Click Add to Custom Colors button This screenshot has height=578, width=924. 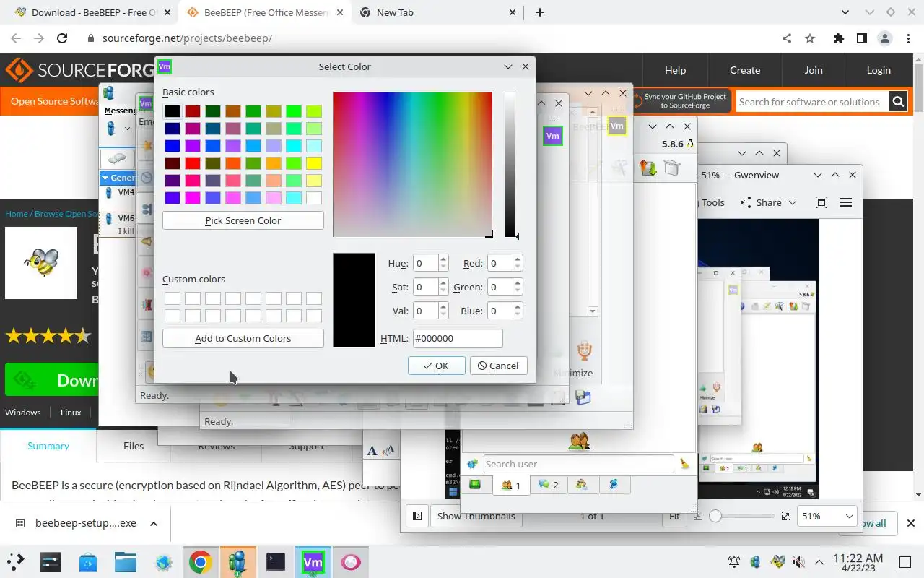tap(243, 338)
